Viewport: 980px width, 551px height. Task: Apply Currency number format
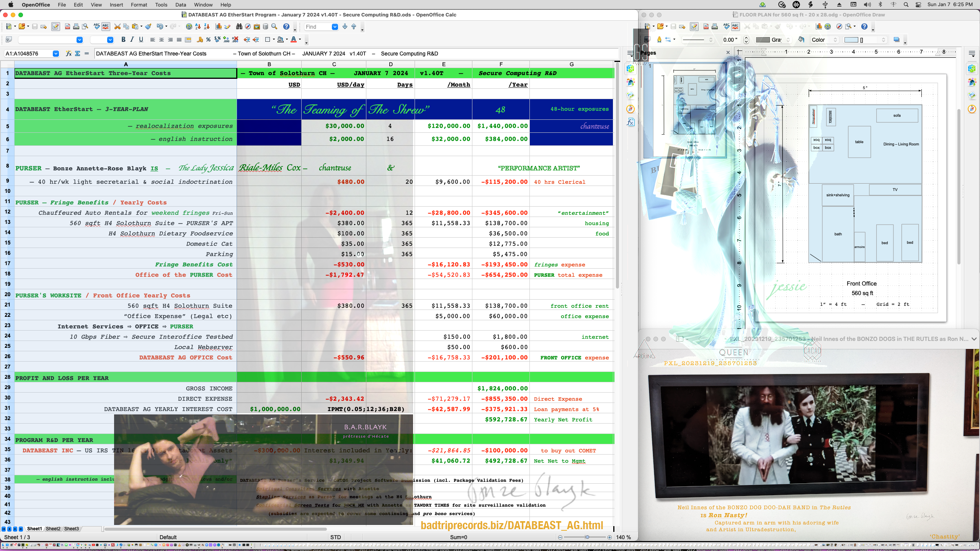coord(199,39)
